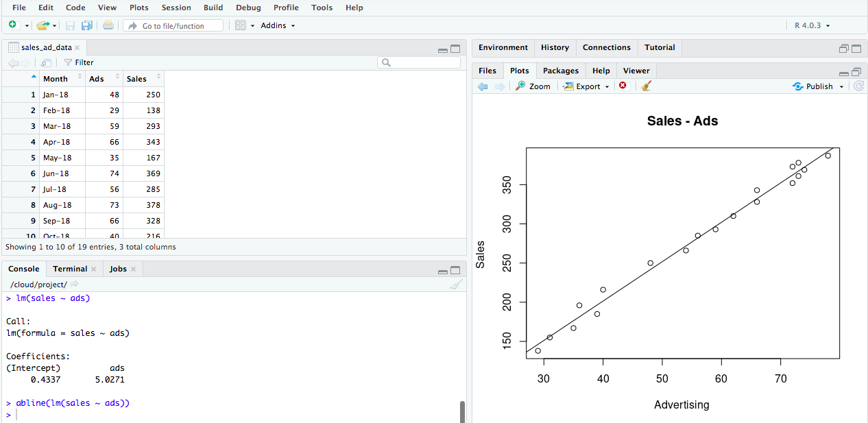
Task: Click the Save all documents icon
Action: click(87, 25)
